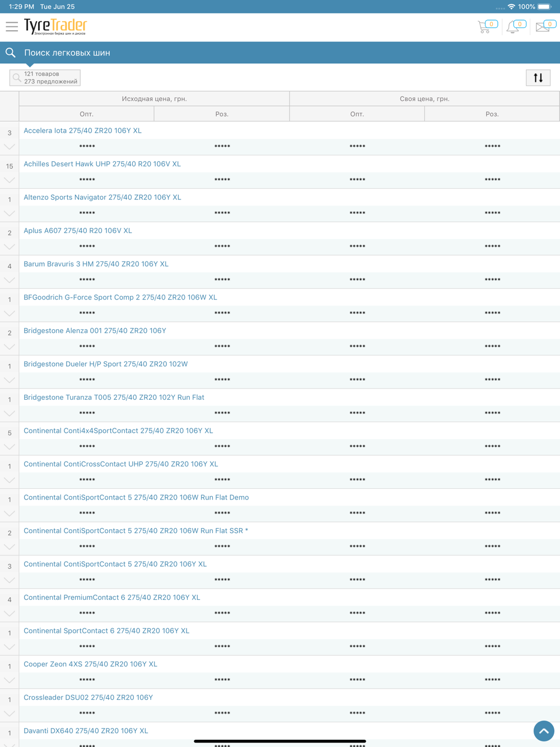The width and height of the screenshot is (560, 747).
Task: Open Achilles Desert Hawk UHP 275/40 R20 link
Action: 102,164
